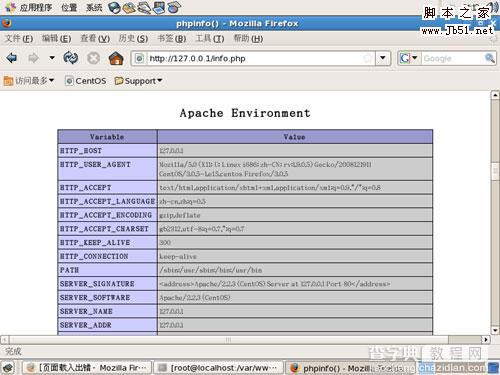Launch web browser globe icon in top panel

(x=114, y=8)
